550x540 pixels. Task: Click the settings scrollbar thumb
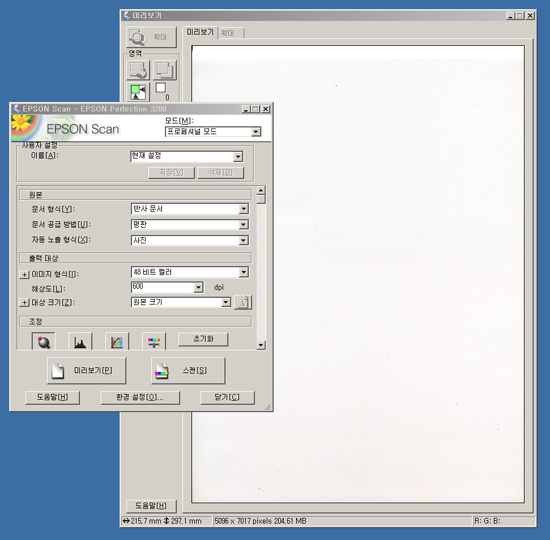click(x=261, y=199)
